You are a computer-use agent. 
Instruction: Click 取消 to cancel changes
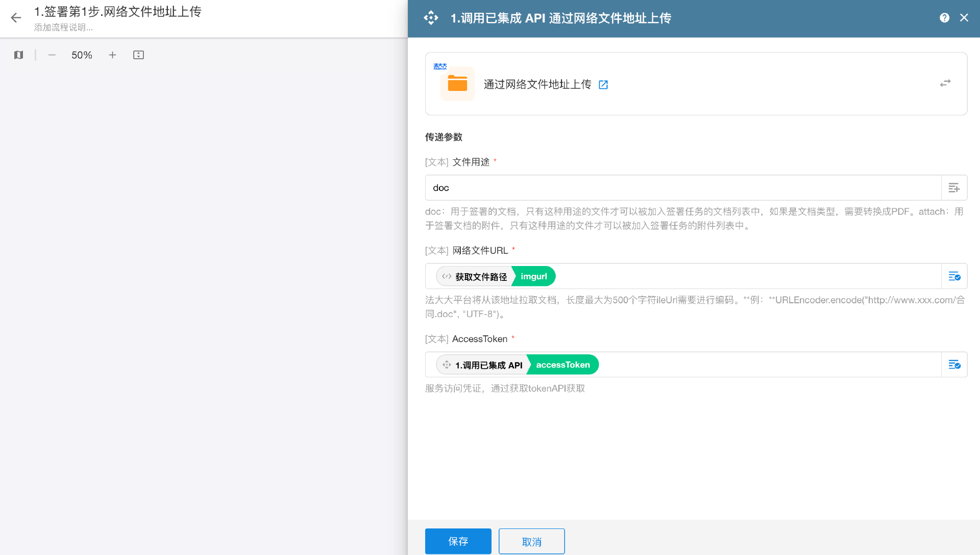click(531, 541)
